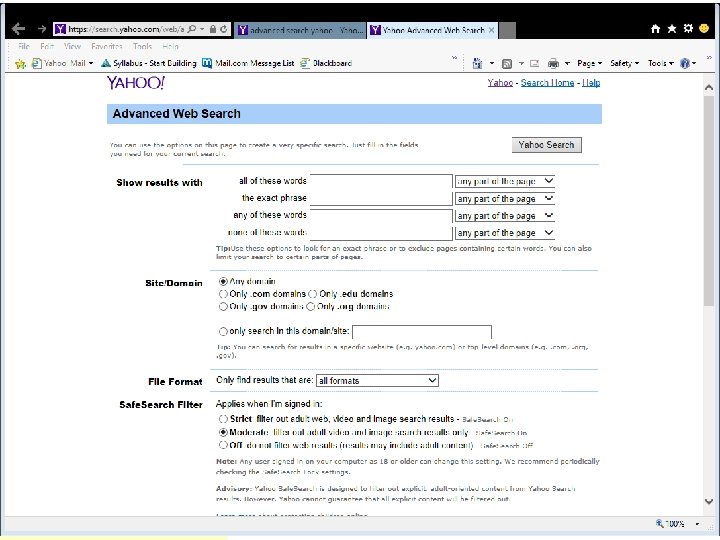Click the security lock icon in address bar
The image size is (720, 540).
pos(213,29)
